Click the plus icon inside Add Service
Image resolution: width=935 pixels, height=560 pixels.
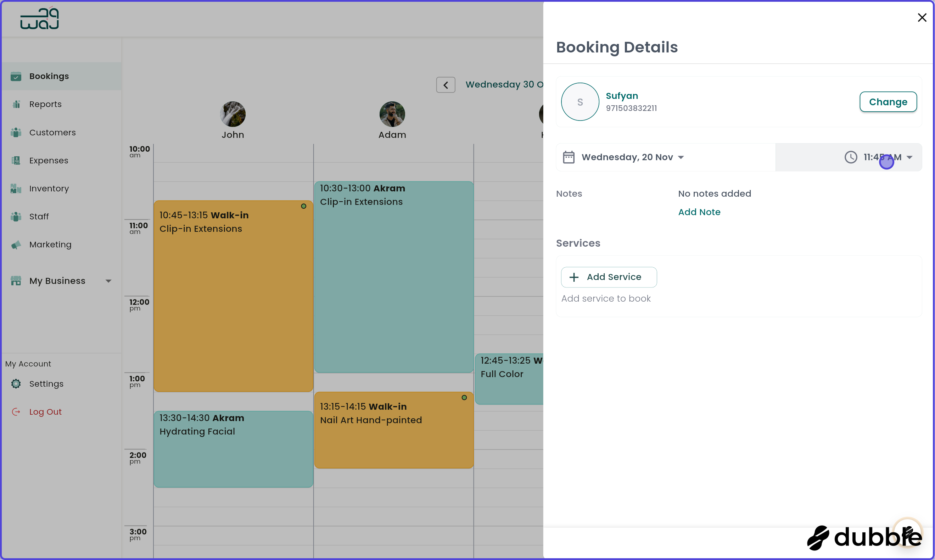(x=574, y=277)
